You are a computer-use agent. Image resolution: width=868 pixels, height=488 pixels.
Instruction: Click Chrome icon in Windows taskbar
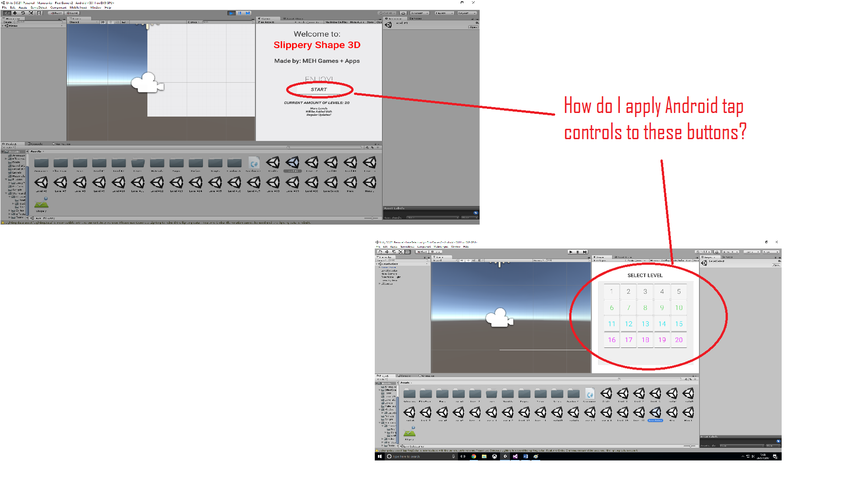[474, 457]
